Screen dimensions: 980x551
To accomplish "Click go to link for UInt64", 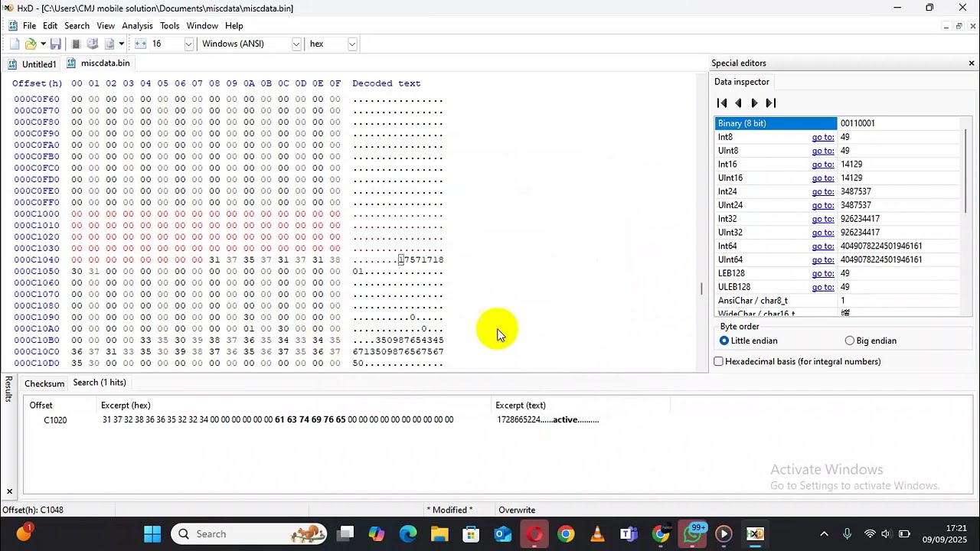I will [x=823, y=260].
